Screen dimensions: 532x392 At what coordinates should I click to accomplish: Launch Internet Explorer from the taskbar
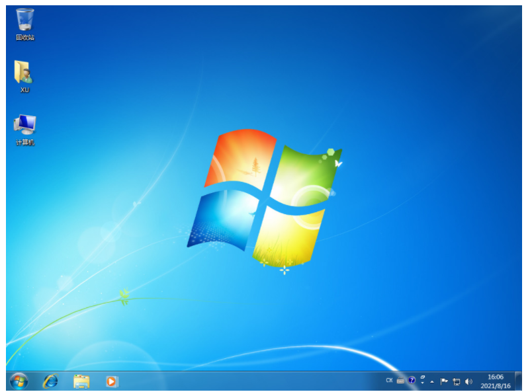point(50,381)
